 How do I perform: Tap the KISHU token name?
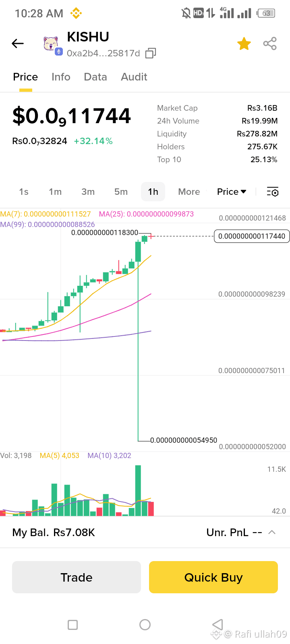(x=88, y=37)
